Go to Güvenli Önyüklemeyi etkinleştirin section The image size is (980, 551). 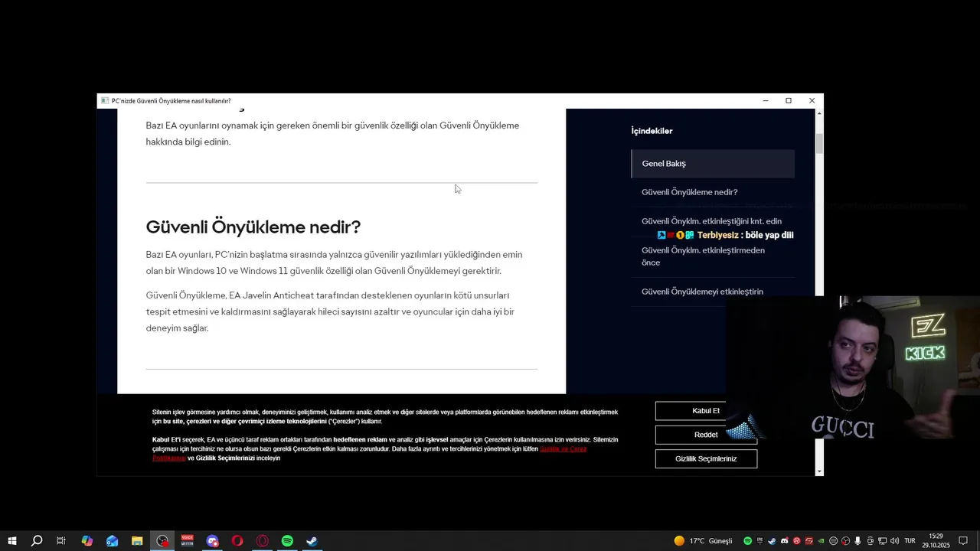702,292
